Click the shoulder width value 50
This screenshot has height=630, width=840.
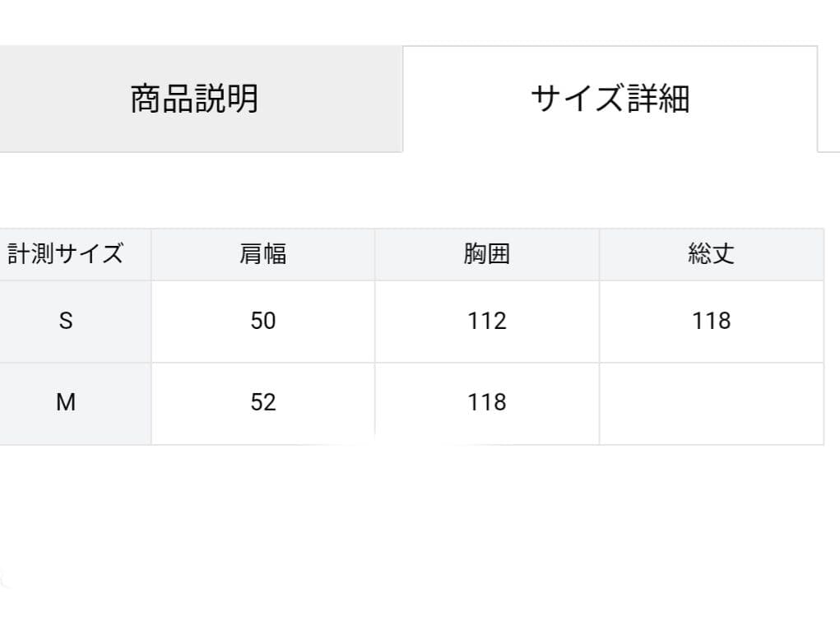[x=262, y=321]
